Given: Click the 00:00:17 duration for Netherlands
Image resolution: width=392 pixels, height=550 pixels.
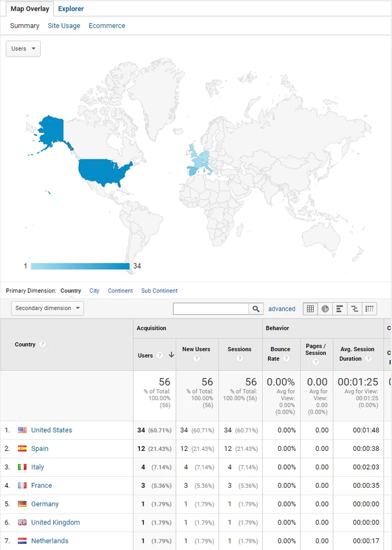Looking at the screenshot, I should 366,541.
